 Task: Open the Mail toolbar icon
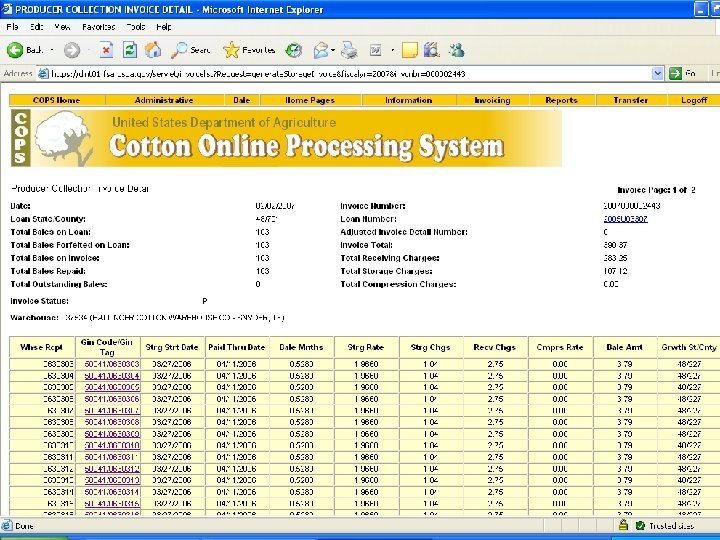[x=321, y=50]
